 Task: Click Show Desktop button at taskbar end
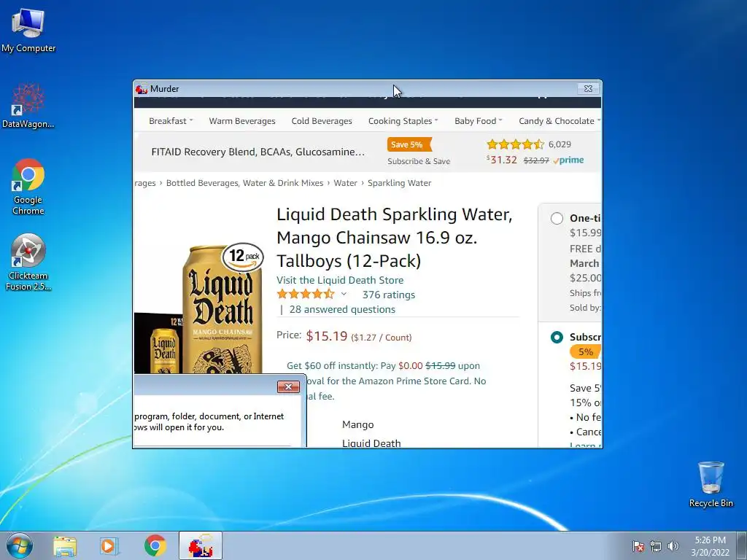[x=741, y=546]
